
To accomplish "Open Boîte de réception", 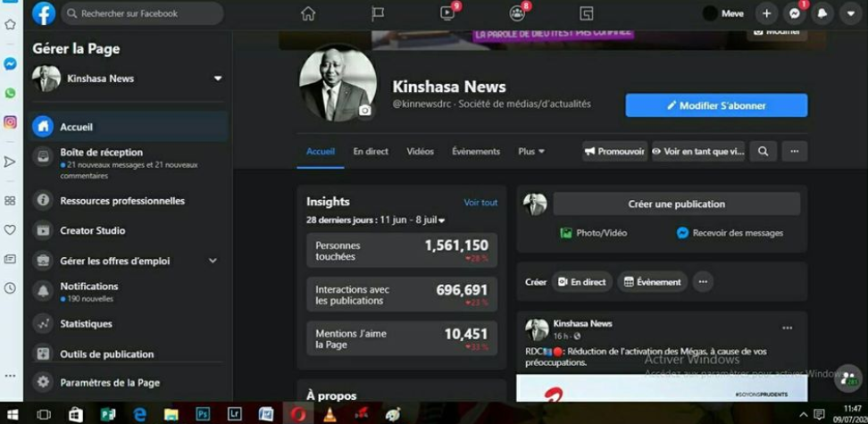I will pos(128,163).
